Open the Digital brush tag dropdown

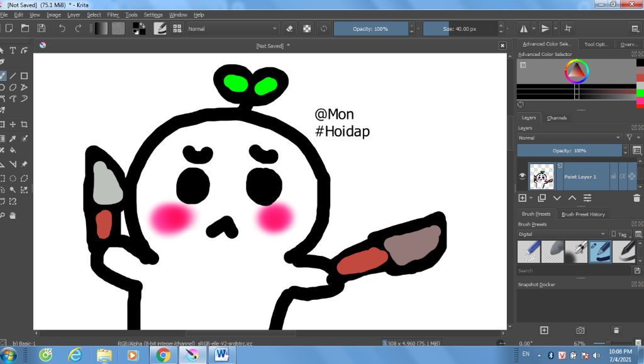(562, 234)
